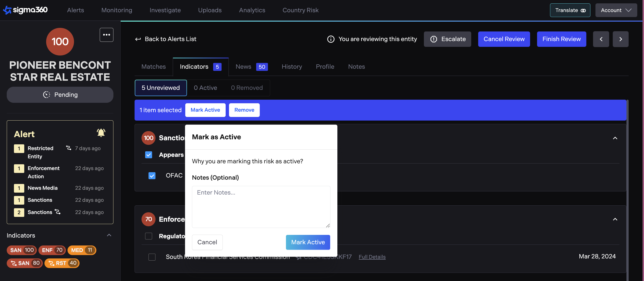Click the Translate toggle icon
The image size is (644, 281).
pos(583,10)
